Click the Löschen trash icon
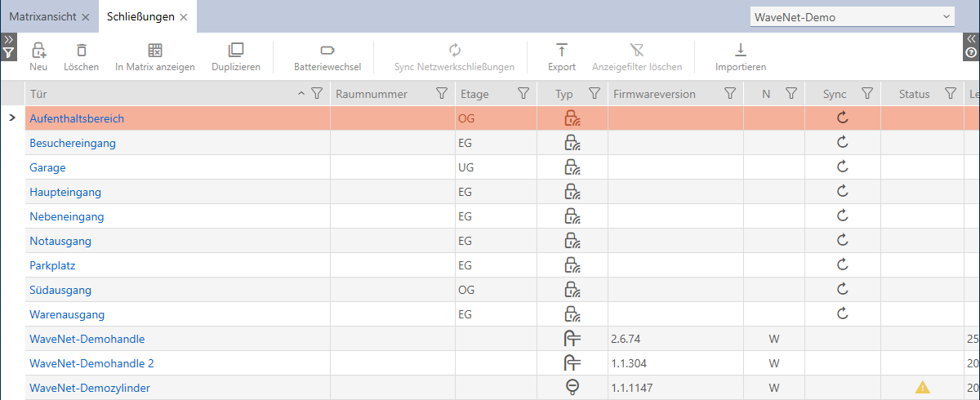Image resolution: width=980 pixels, height=400 pixels. tap(81, 51)
